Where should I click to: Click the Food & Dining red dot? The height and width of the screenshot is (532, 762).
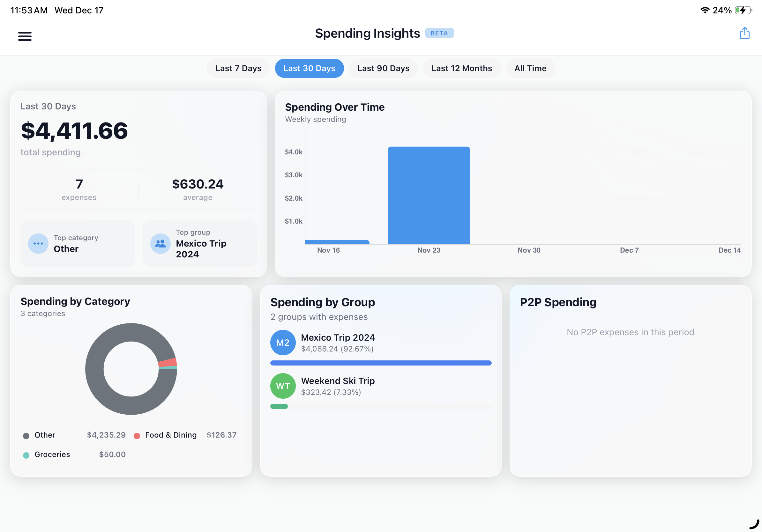click(x=137, y=435)
